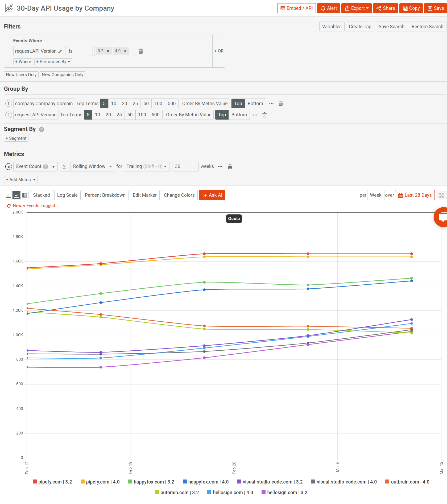Open the Rolling Window metric dropdown
447x504 pixels.
pos(92,166)
